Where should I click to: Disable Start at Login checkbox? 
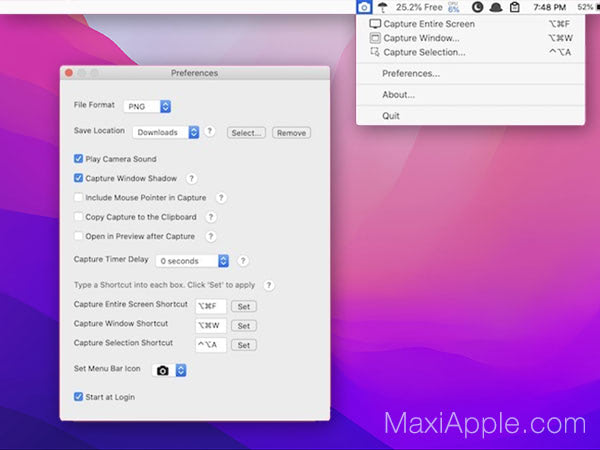coord(78,396)
